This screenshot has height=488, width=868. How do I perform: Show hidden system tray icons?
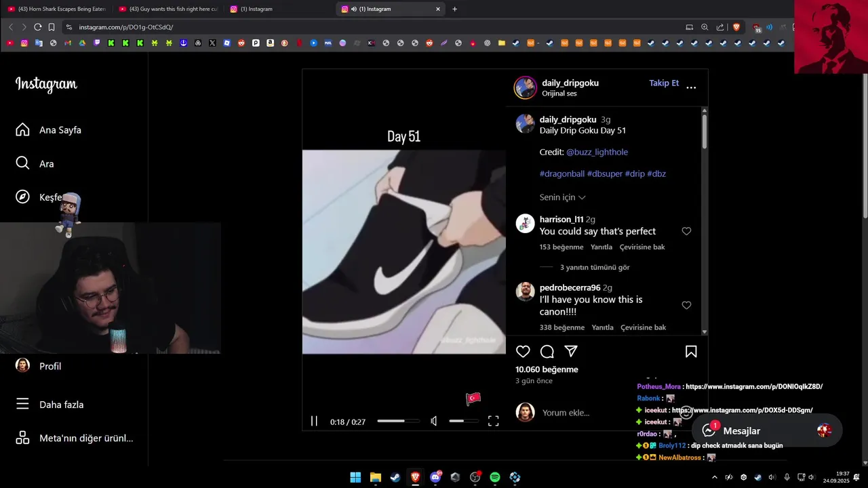coord(714,477)
